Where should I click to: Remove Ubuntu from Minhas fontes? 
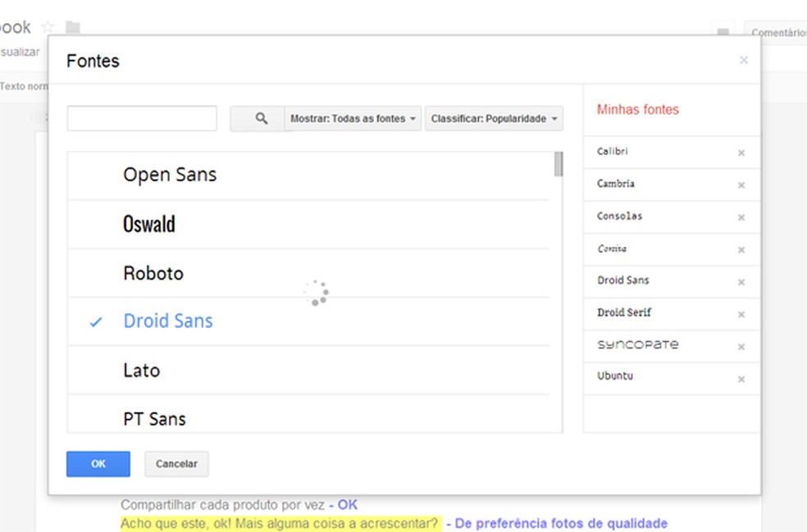click(x=741, y=380)
